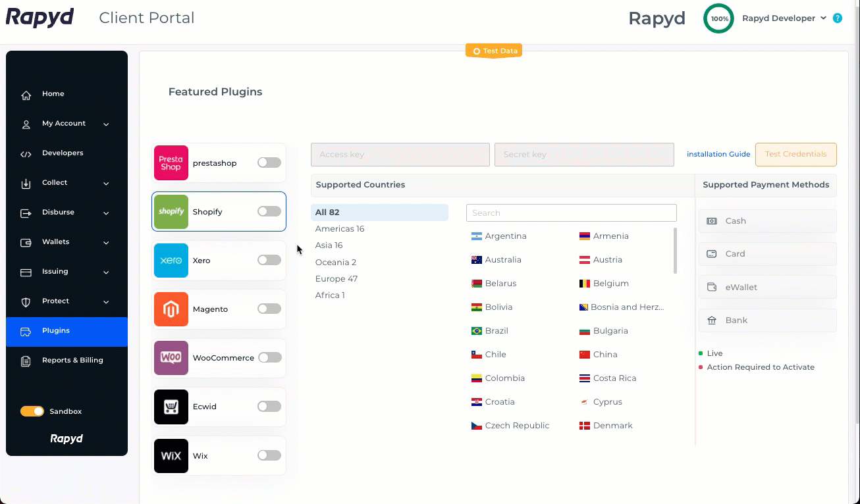Image resolution: width=860 pixels, height=504 pixels.
Task: Click the country Search field
Action: click(572, 213)
